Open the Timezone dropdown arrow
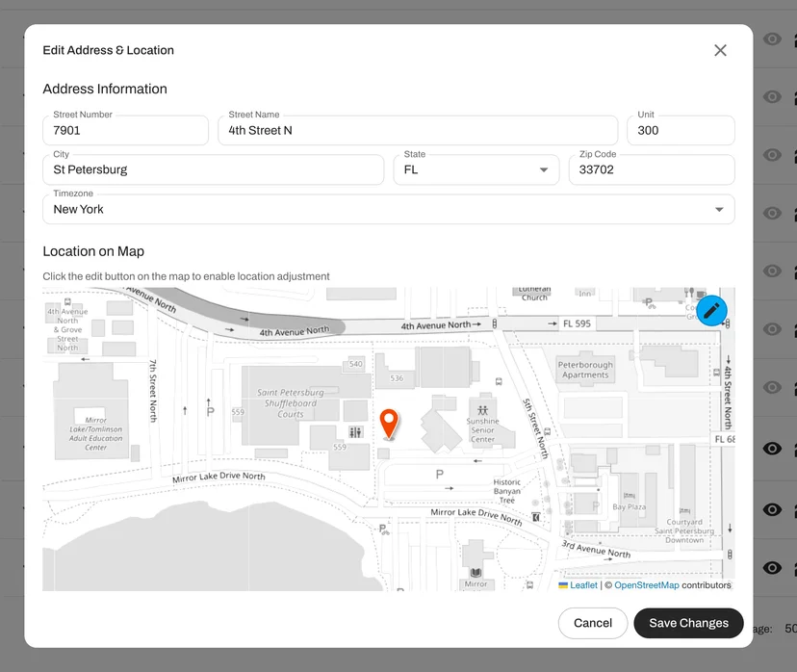 (x=719, y=210)
